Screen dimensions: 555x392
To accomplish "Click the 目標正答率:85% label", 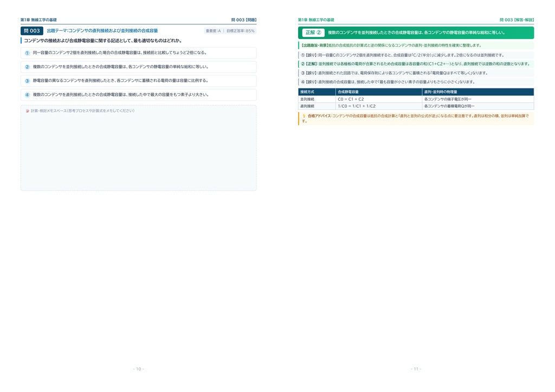I will click(x=240, y=31).
